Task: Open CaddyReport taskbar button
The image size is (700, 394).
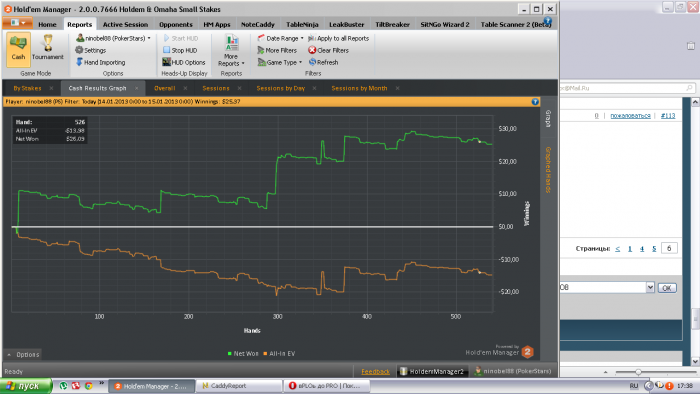Action: 239,386
